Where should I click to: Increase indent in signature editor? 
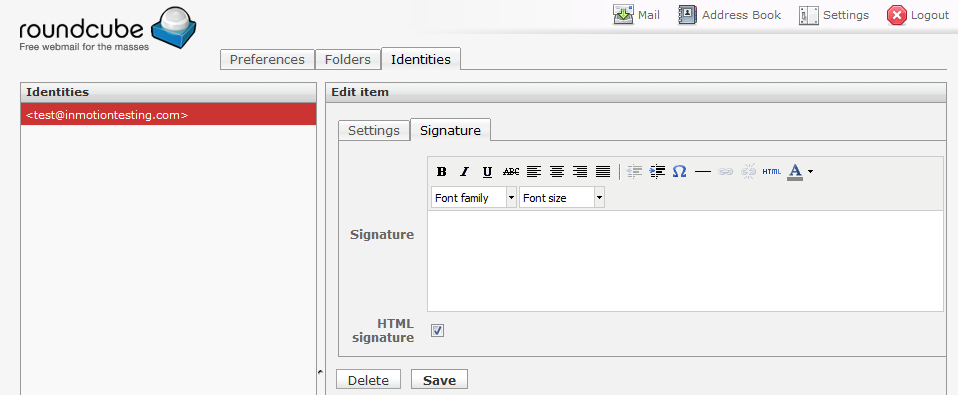coord(657,172)
